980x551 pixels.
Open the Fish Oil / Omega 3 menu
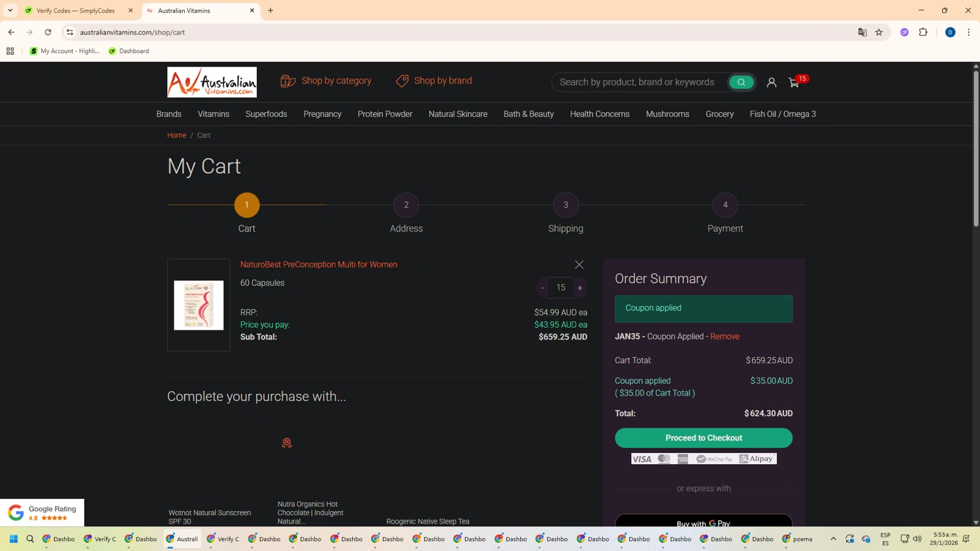(x=783, y=114)
